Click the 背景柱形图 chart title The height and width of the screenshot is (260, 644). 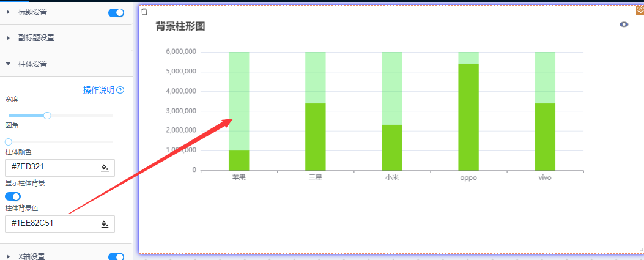coord(180,27)
